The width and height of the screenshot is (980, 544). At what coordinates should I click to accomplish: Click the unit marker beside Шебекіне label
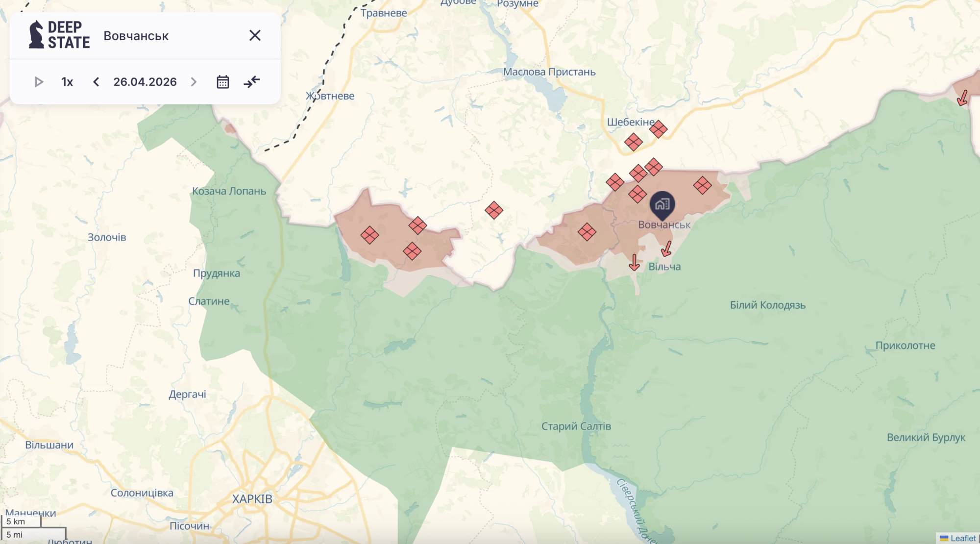(658, 129)
